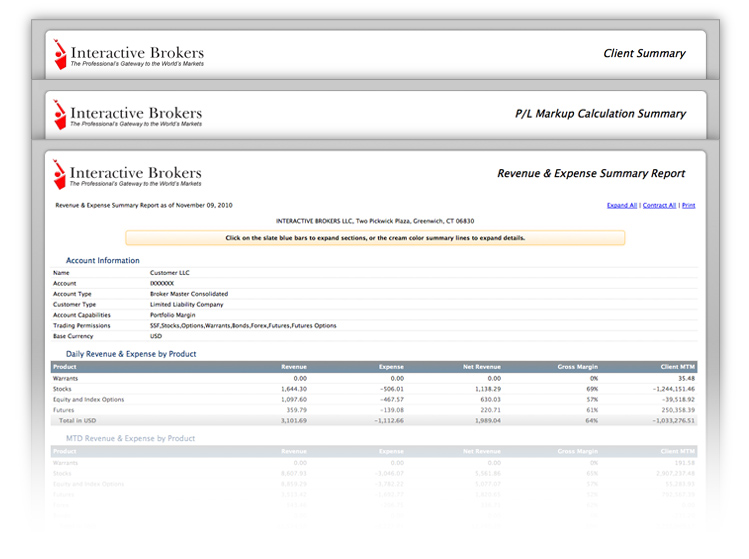
Task: Open the Client Summary report header
Action: (x=644, y=54)
